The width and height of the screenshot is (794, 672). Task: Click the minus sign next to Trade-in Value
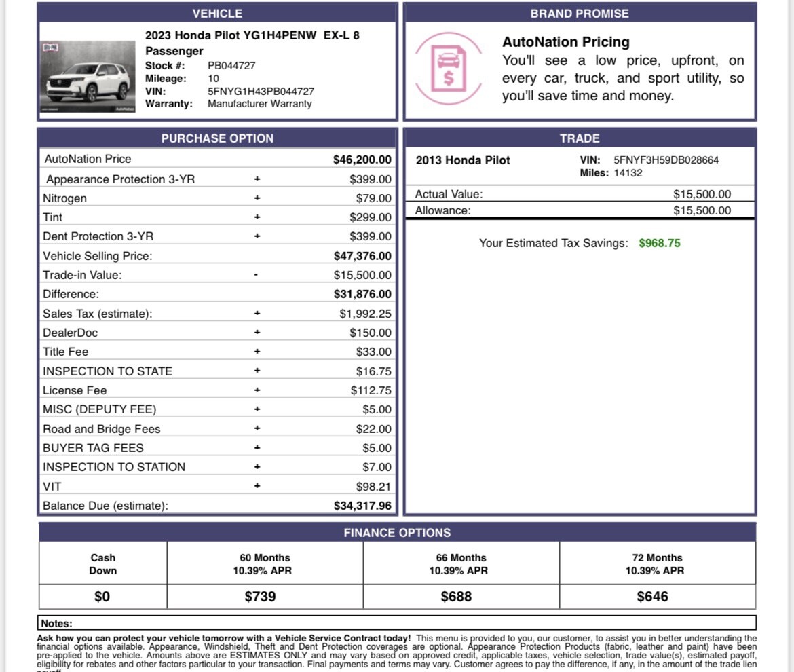[x=256, y=275]
